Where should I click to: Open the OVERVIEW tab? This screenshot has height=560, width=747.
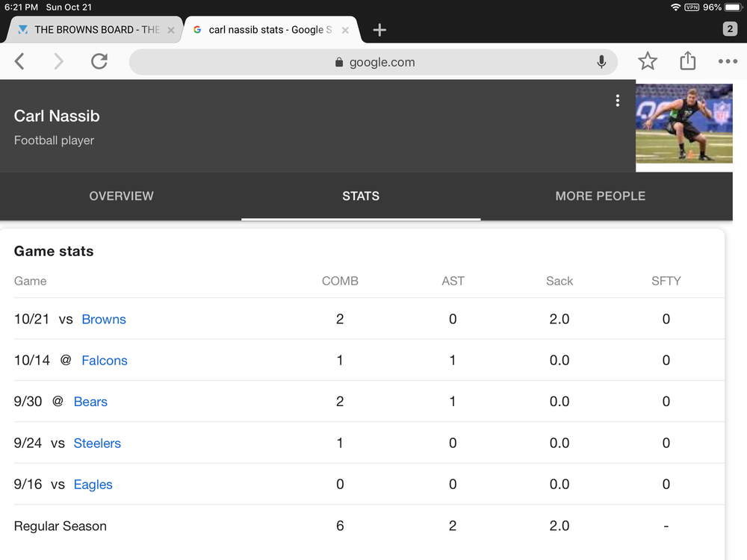tap(121, 196)
